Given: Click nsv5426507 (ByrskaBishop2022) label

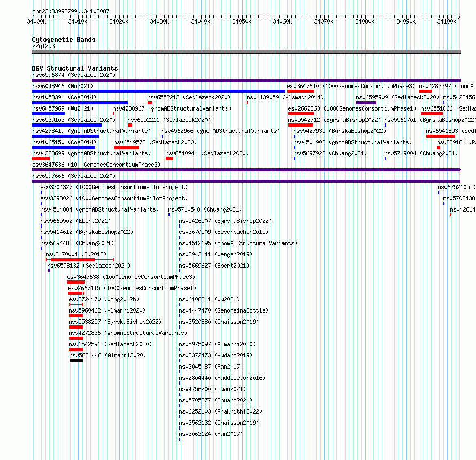Looking at the screenshot, I should pyautogui.click(x=225, y=221).
